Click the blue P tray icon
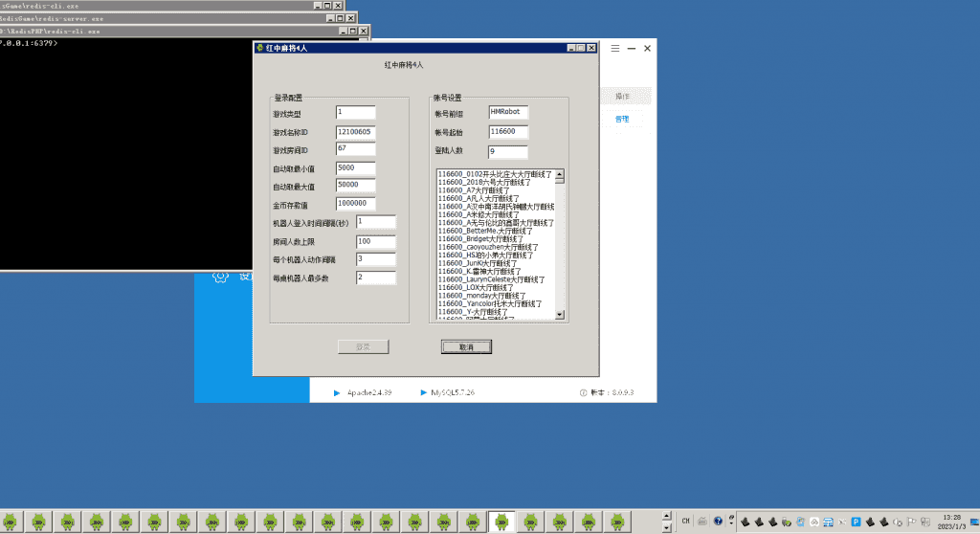The image size is (980, 534). tap(856, 522)
